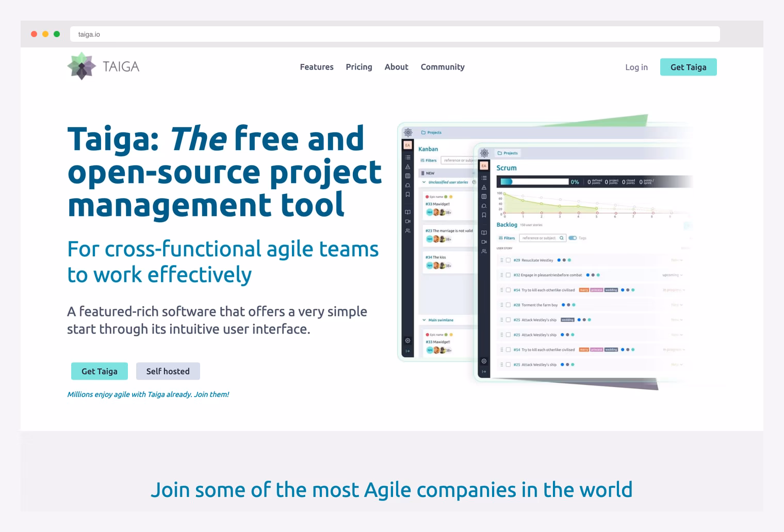The width and height of the screenshot is (784, 532).
Task: Click the Taiga logo in the Scrum window
Action: pos(484,153)
